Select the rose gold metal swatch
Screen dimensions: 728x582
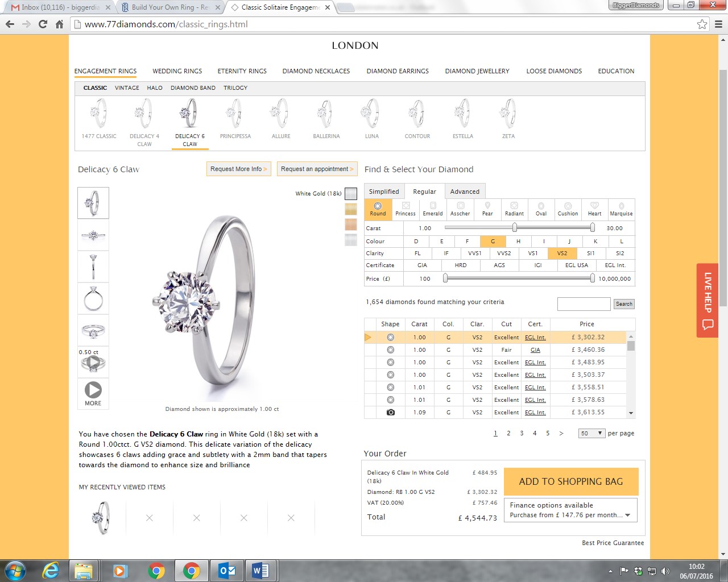coord(351,225)
